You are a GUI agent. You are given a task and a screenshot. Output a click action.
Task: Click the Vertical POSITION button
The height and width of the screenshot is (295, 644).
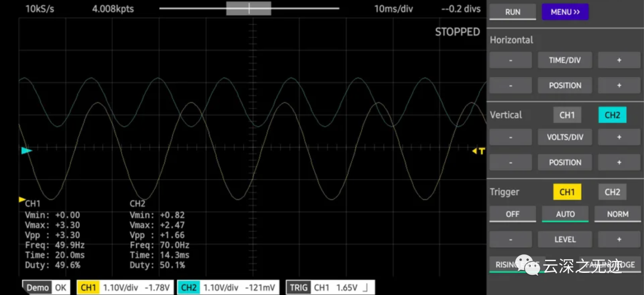(565, 162)
